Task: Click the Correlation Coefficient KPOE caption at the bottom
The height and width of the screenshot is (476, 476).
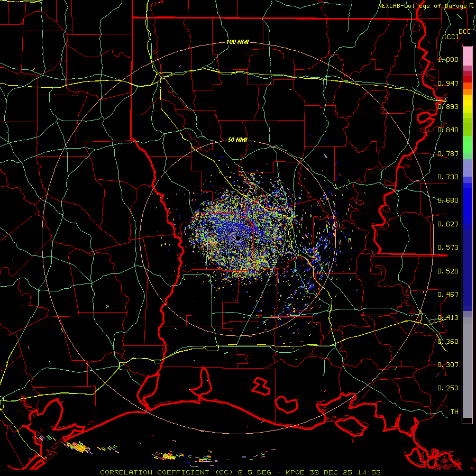Action: 240,472
